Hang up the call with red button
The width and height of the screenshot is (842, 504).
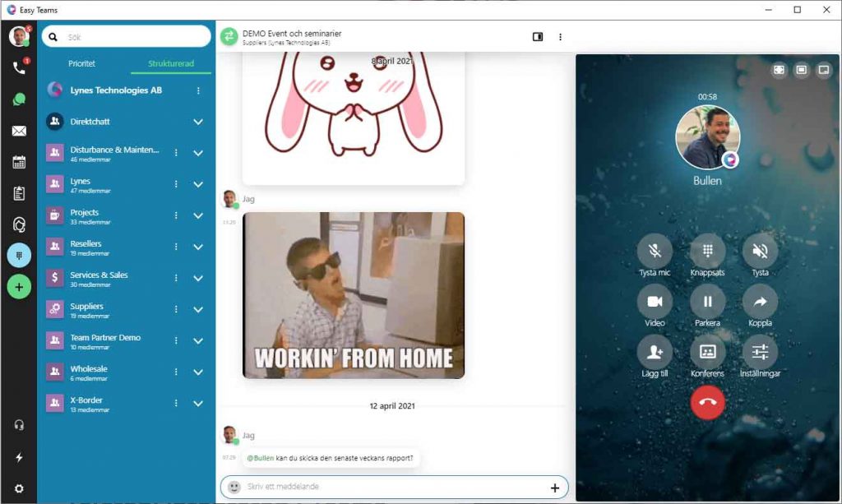(x=707, y=403)
